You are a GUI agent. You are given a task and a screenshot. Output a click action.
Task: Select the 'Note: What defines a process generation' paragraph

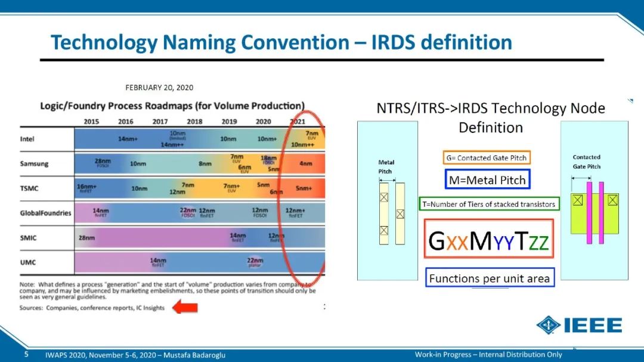(168, 290)
